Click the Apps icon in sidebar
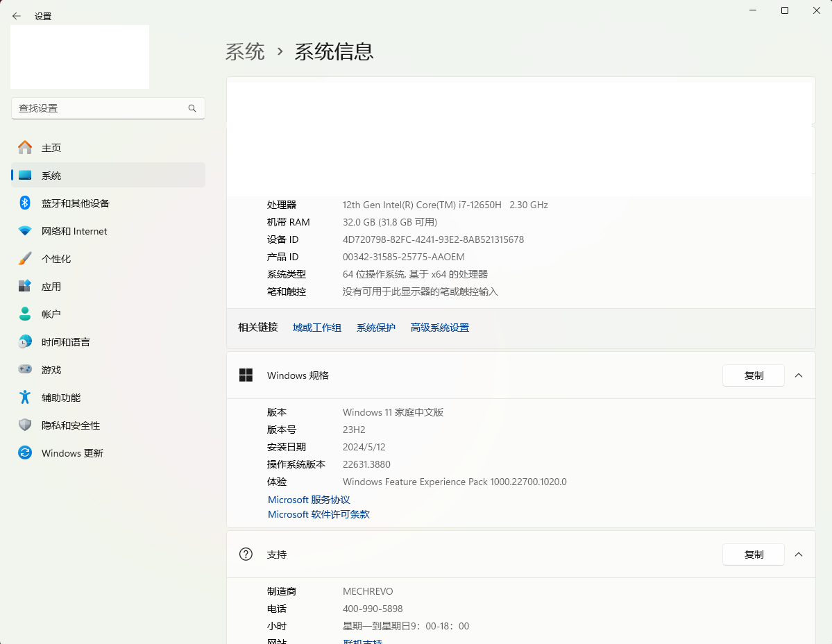This screenshot has width=832, height=644. coord(25,286)
